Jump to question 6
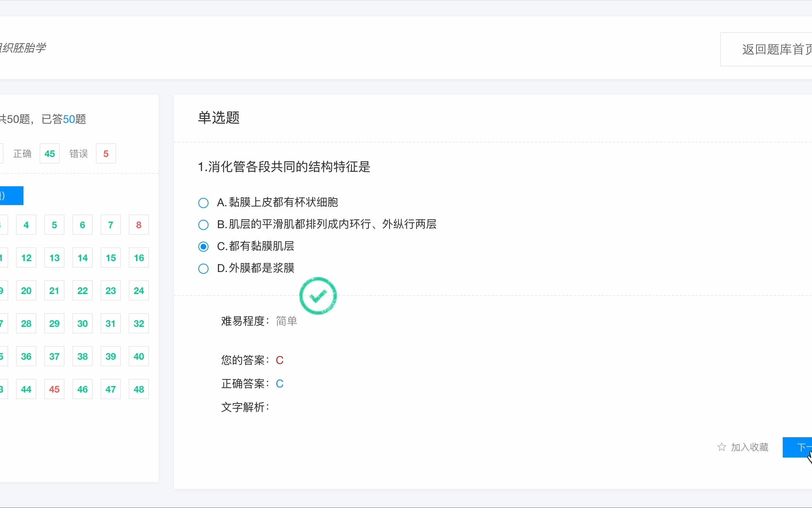Image resolution: width=812 pixels, height=508 pixels. coord(83,225)
